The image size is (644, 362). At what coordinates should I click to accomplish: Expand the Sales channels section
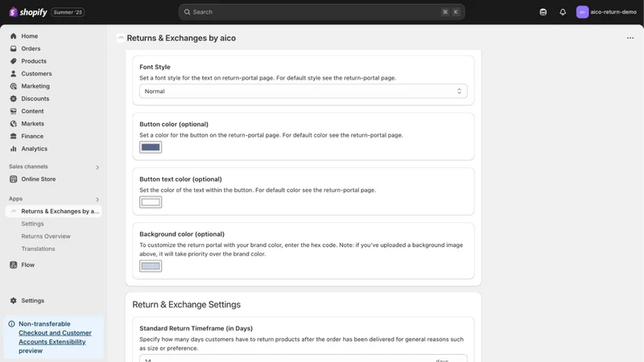tap(97, 167)
